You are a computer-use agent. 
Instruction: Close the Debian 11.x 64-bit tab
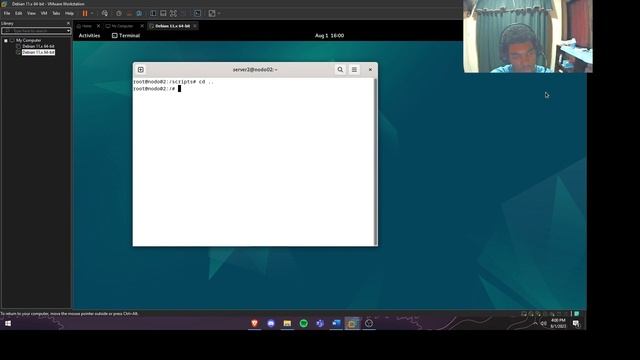tap(195, 26)
